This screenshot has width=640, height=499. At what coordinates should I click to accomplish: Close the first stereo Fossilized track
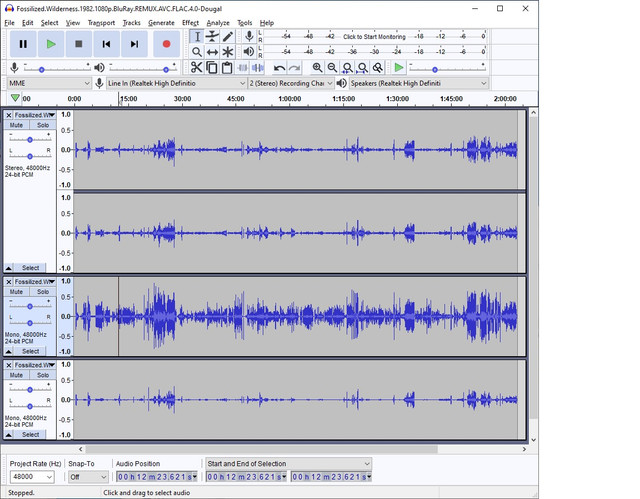9,115
